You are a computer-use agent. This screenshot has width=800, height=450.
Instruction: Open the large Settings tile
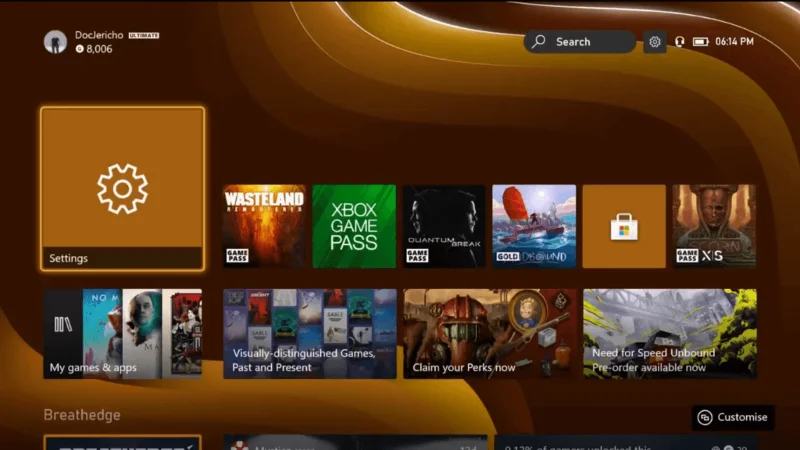coord(122,188)
